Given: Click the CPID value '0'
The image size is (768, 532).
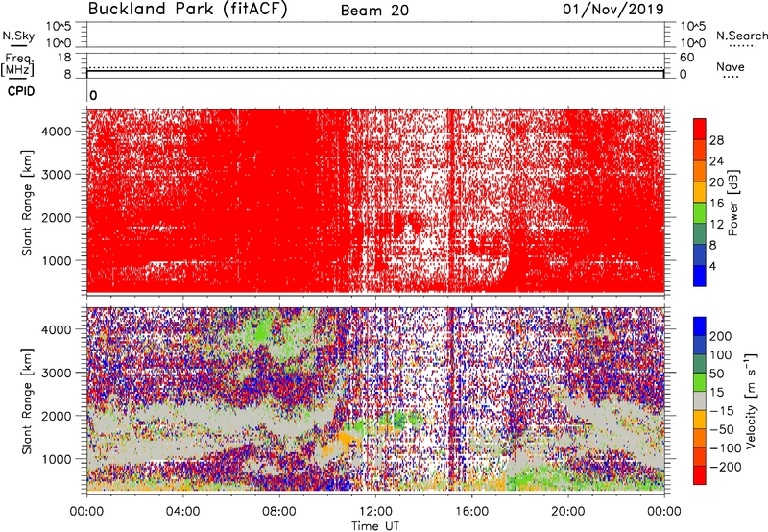Looking at the screenshot, I should pyautogui.click(x=93, y=95).
